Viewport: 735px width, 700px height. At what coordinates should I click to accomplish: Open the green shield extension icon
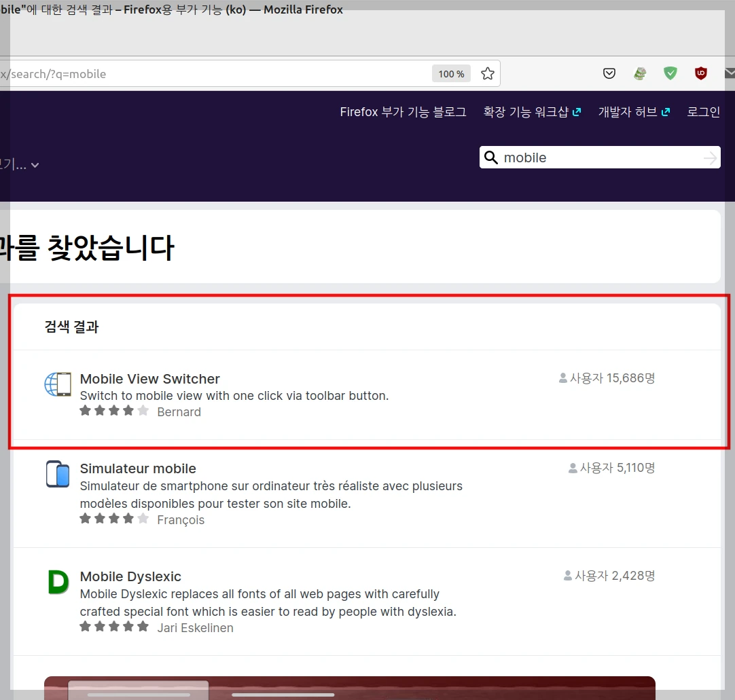click(x=670, y=73)
